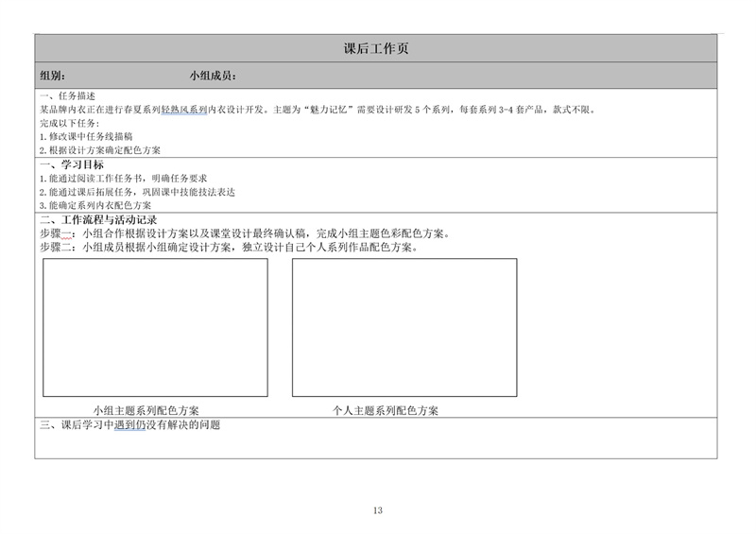
Task: Click the underlined text "轻熟风系列"
Action: (183, 110)
